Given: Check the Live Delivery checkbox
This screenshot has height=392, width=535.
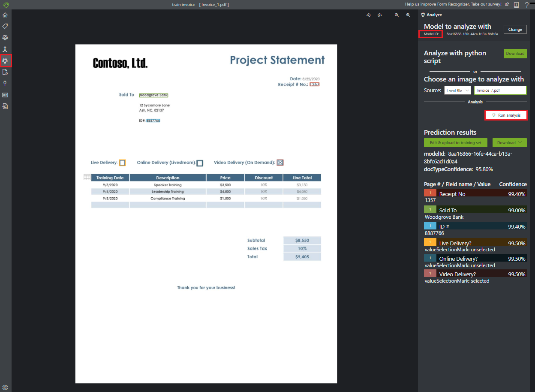Looking at the screenshot, I should pos(122,163).
